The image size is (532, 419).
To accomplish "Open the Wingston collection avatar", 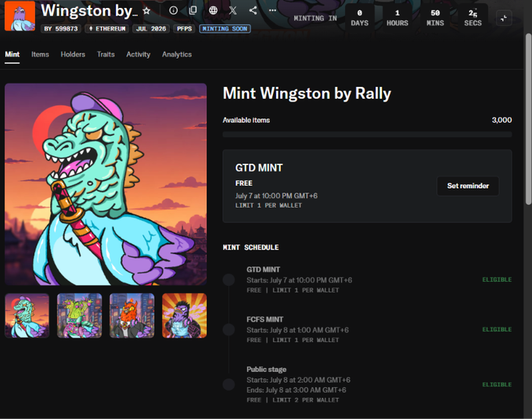I will 20,16.
